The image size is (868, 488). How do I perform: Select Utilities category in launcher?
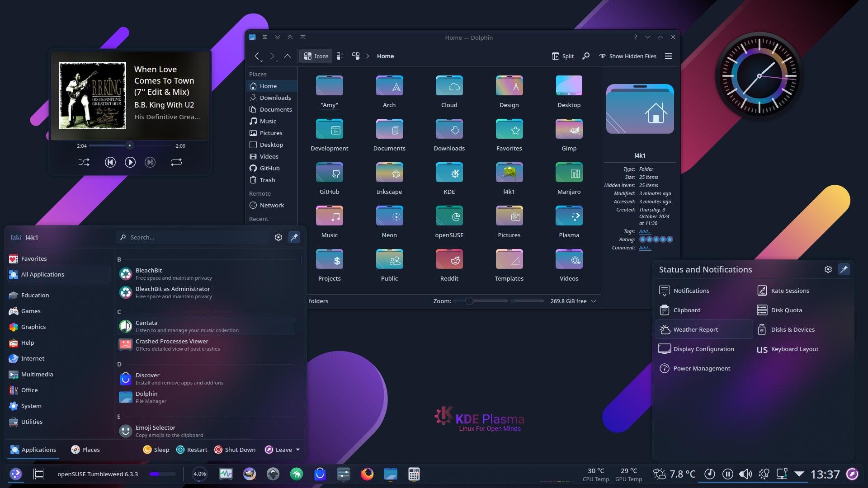(59, 422)
